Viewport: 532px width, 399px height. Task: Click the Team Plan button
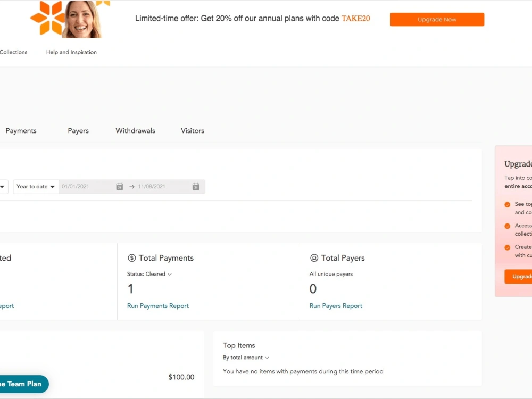[x=24, y=384]
